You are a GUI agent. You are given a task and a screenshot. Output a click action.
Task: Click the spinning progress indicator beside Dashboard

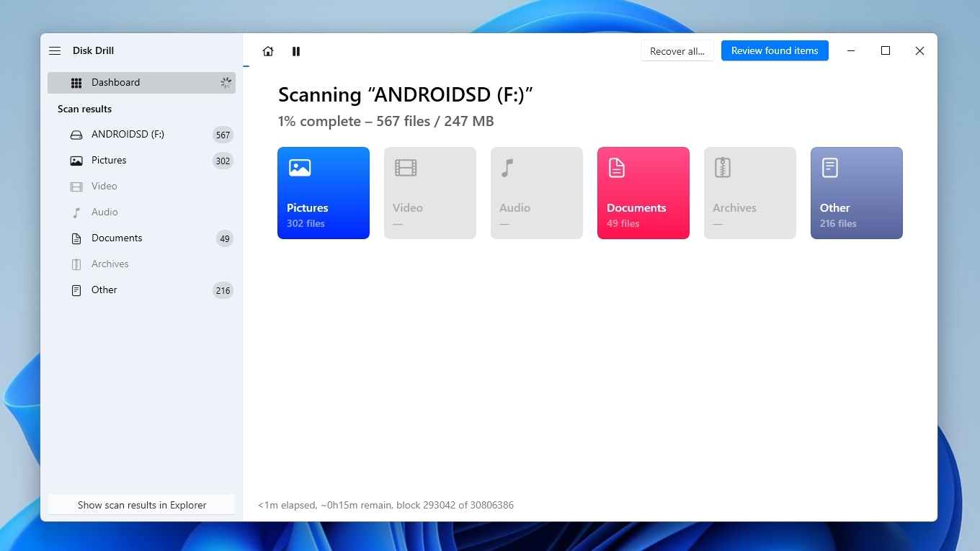coord(226,82)
